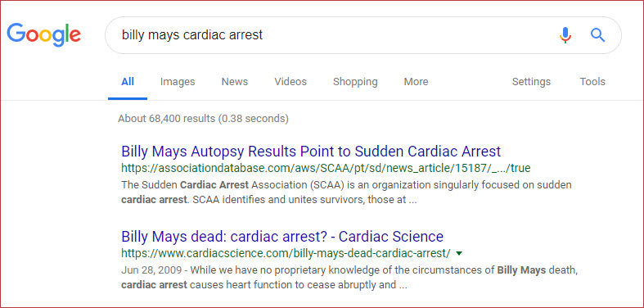Click the blue magnifier search icon
The height and width of the screenshot is (308, 644).
pyautogui.click(x=597, y=35)
